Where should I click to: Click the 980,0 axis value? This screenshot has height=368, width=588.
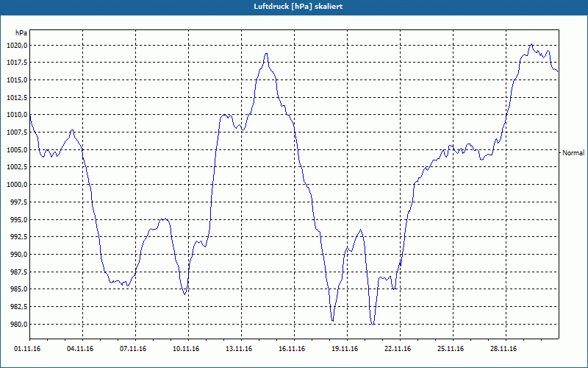[18, 324]
